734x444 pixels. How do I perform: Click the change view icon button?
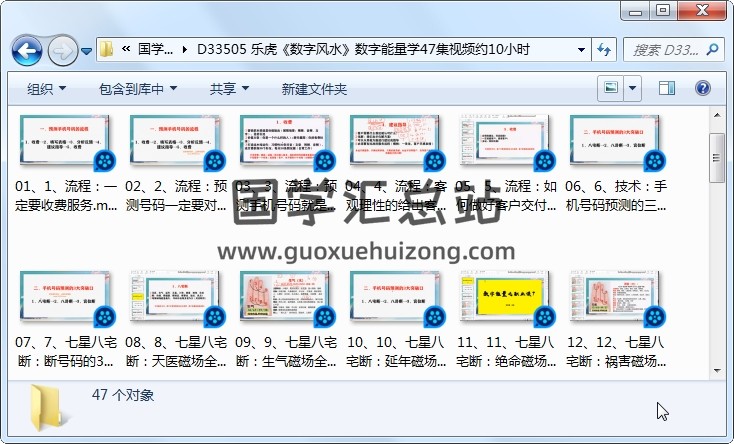pyautogui.click(x=611, y=89)
